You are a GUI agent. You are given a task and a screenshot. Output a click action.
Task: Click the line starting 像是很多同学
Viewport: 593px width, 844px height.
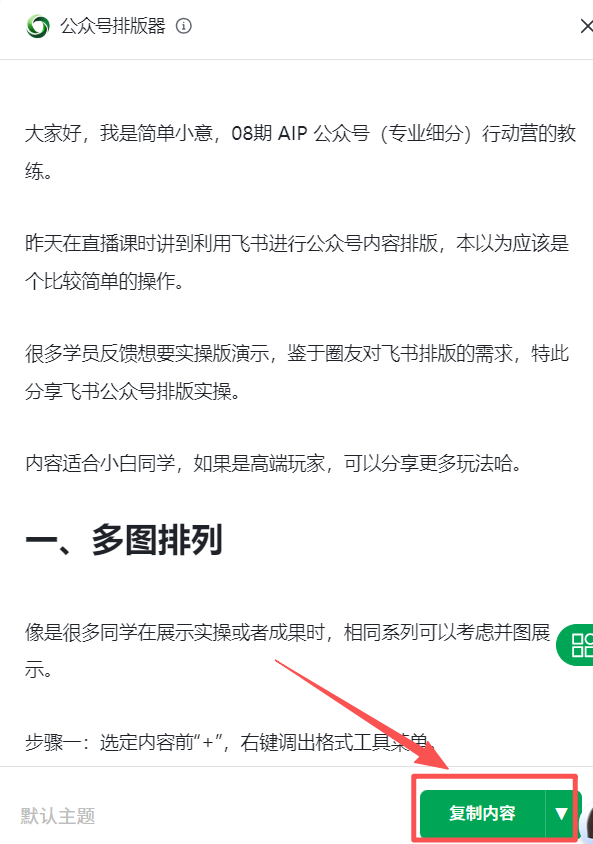click(x=287, y=632)
